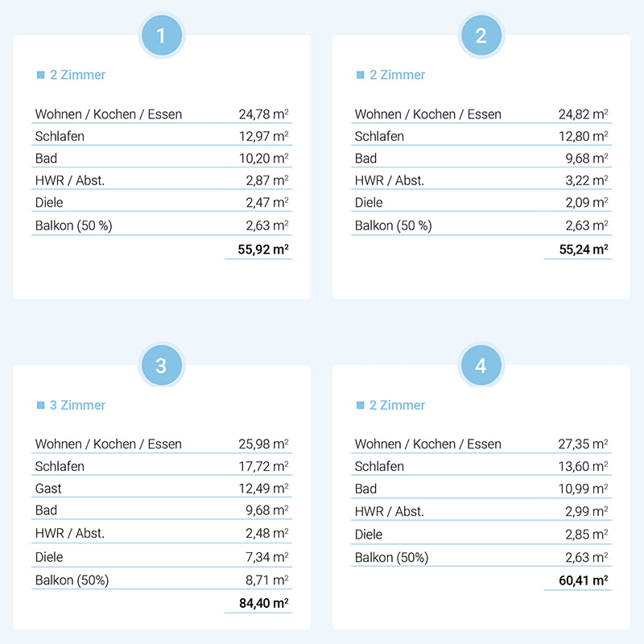Select the Gast row label
The height and width of the screenshot is (644, 644).
pyautogui.click(x=48, y=489)
